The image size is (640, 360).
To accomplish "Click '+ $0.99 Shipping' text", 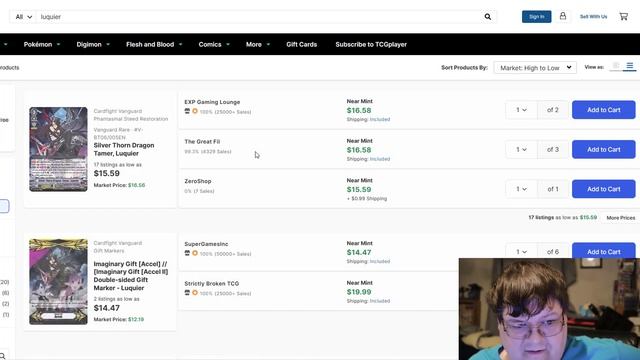I will point(367,198).
